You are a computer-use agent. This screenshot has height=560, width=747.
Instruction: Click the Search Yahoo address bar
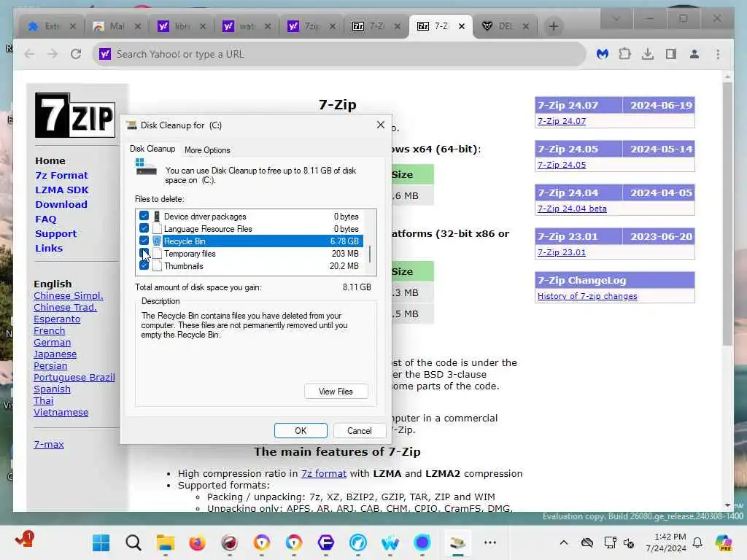[x=338, y=54]
